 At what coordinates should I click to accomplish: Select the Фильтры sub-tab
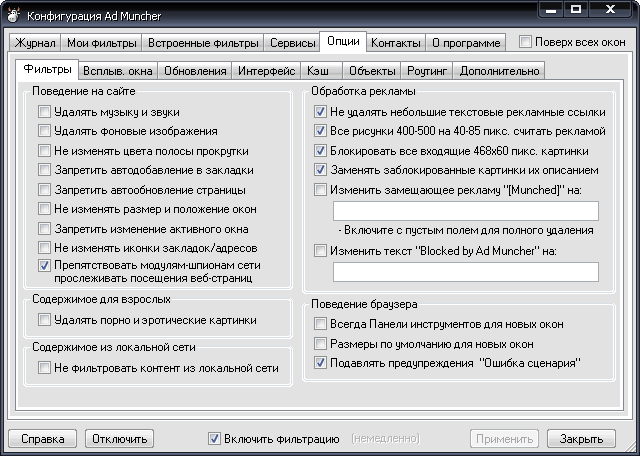point(47,69)
